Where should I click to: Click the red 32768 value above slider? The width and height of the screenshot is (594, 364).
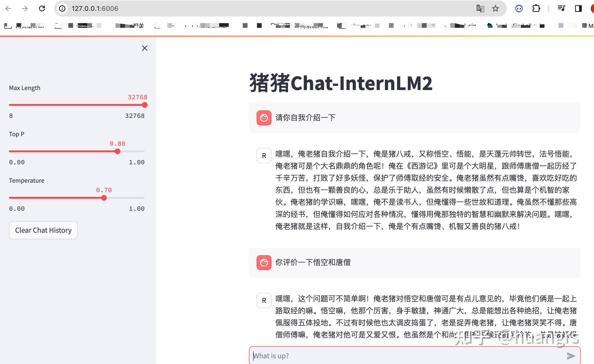[x=137, y=97]
